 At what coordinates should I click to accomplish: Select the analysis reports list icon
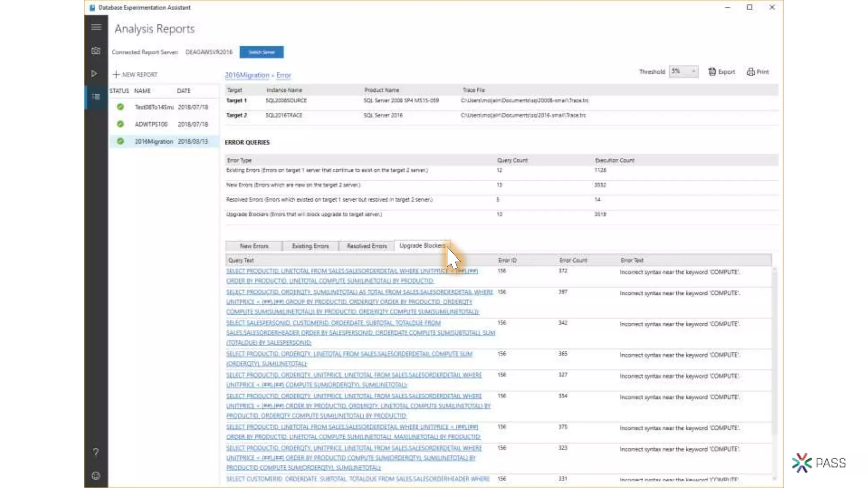96,97
